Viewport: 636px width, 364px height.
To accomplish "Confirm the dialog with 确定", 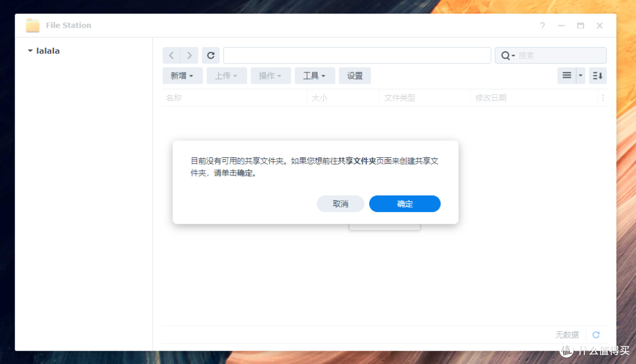I will (x=405, y=204).
